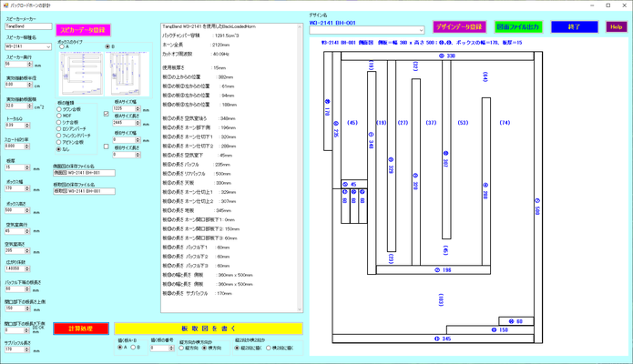Click the box type A diagram thumbnail
The width and height of the screenshot is (633, 364).
(80, 71)
